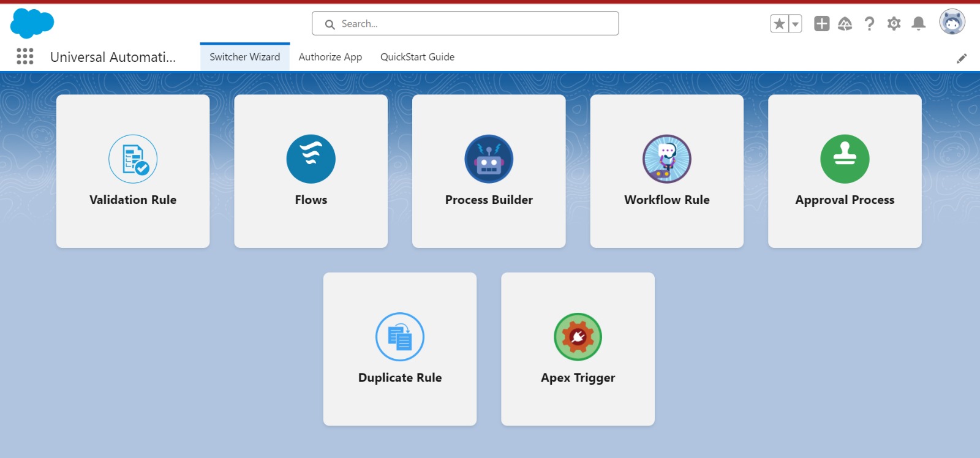The height and width of the screenshot is (458, 980).
Task: Add page to Favorites with star
Action: 779,24
